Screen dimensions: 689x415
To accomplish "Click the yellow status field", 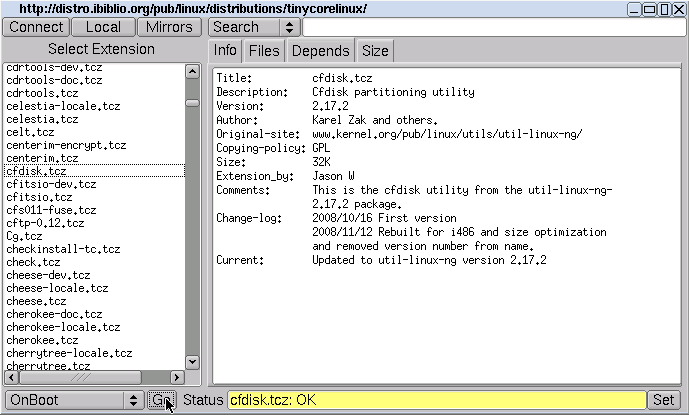I will (x=436, y=400).
